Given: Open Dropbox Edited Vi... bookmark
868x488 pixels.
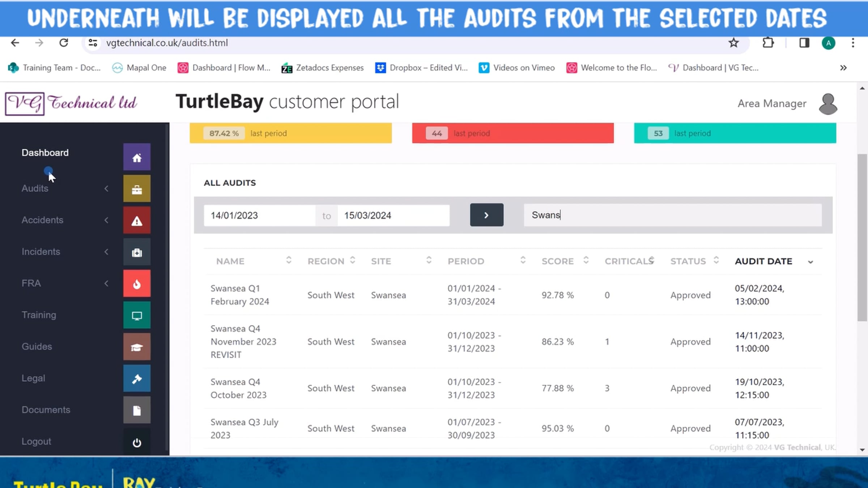Looking at the screenshot, I should pos(421,68).
